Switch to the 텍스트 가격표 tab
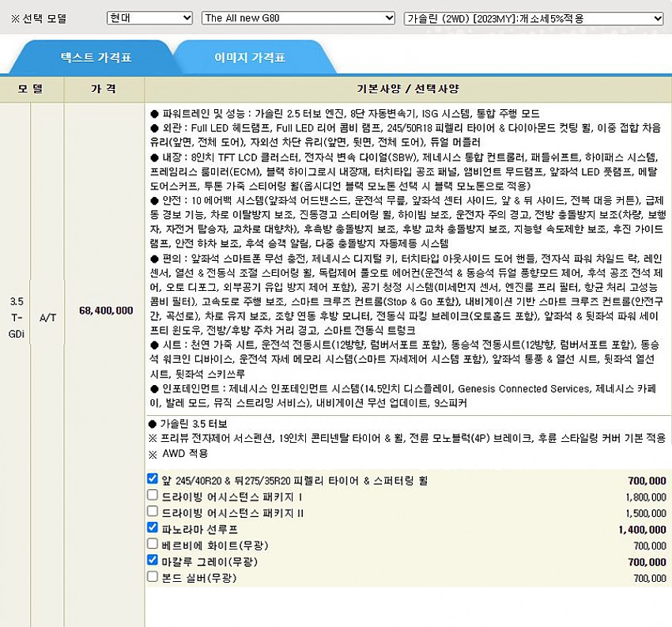The height and width of the screenshot is (627, 672). (x=96, y=58)
